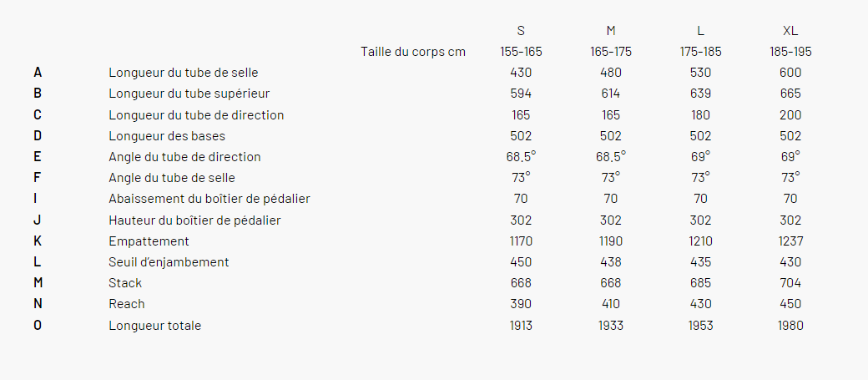Image resolution: width=868 pixels, height=380 pixels.
Task: Click the L size column header
Action: (x=700, y=31)
